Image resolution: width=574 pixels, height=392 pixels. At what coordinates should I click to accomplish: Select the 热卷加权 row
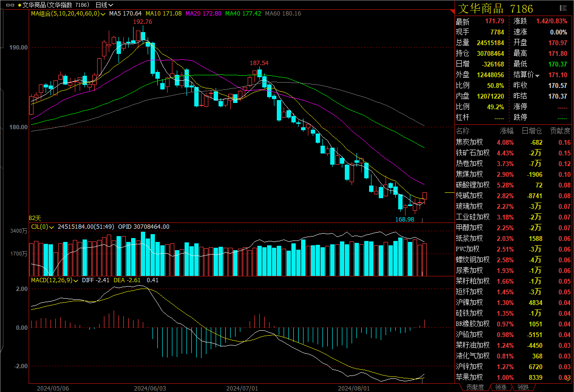point(513,164)
